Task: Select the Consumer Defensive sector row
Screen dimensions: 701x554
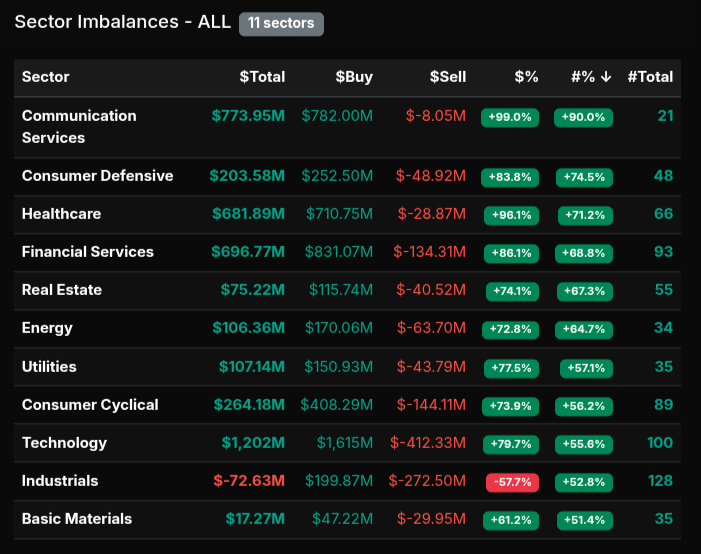Action: click(97, 176)
